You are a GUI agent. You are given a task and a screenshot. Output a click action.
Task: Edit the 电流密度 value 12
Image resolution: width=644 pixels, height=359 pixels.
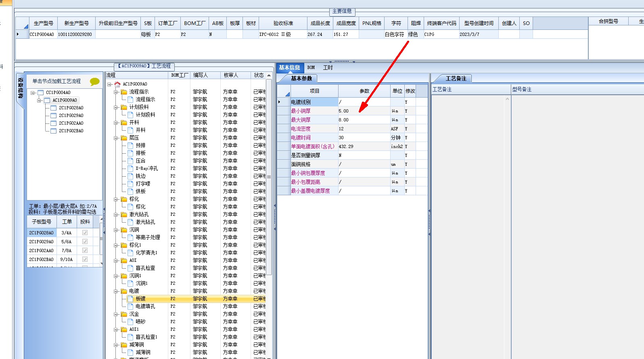tap(364, 129)
